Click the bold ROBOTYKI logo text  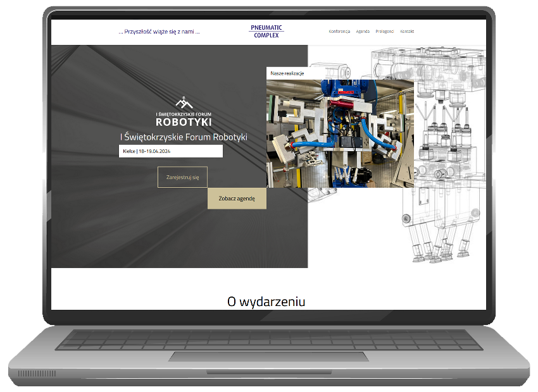184,122
